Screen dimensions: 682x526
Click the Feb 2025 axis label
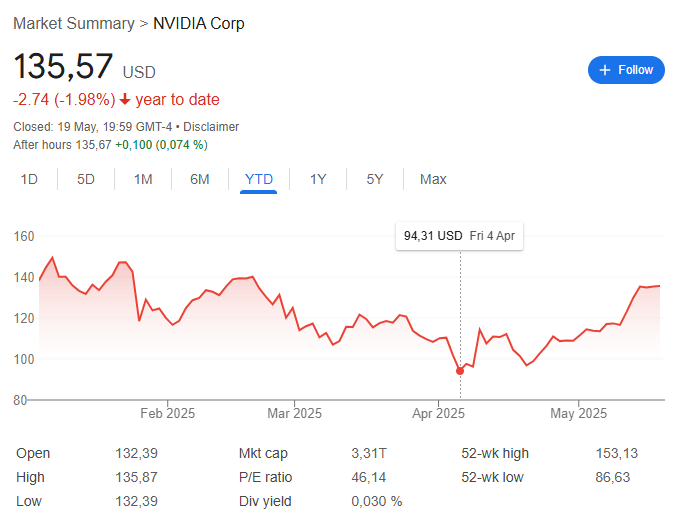(x=167, y=413)
